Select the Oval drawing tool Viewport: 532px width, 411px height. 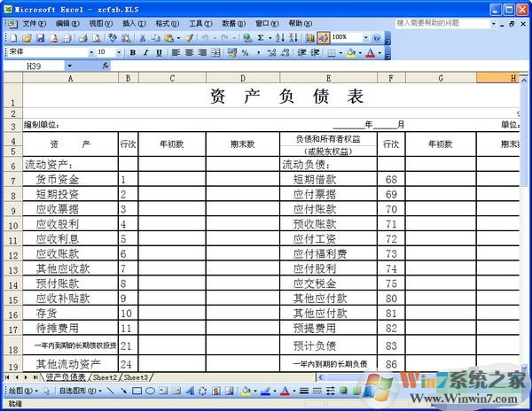click(150, 391)
